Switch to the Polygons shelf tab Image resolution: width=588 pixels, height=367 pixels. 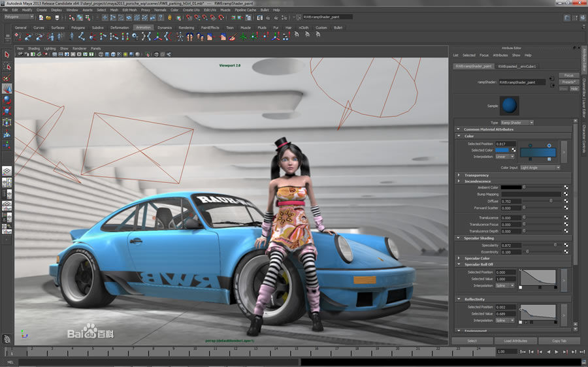click(x=78, y=27)
